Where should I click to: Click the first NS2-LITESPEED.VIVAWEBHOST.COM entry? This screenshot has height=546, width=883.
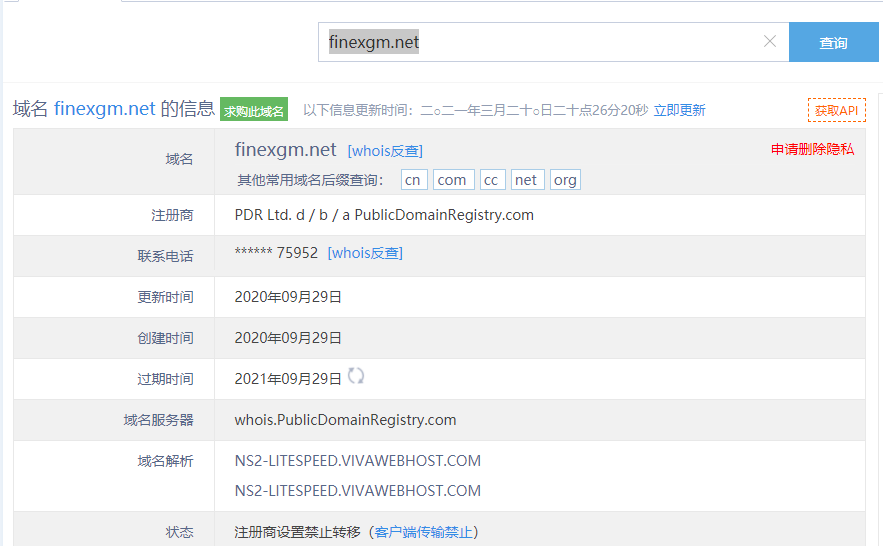tap(357, 461)
